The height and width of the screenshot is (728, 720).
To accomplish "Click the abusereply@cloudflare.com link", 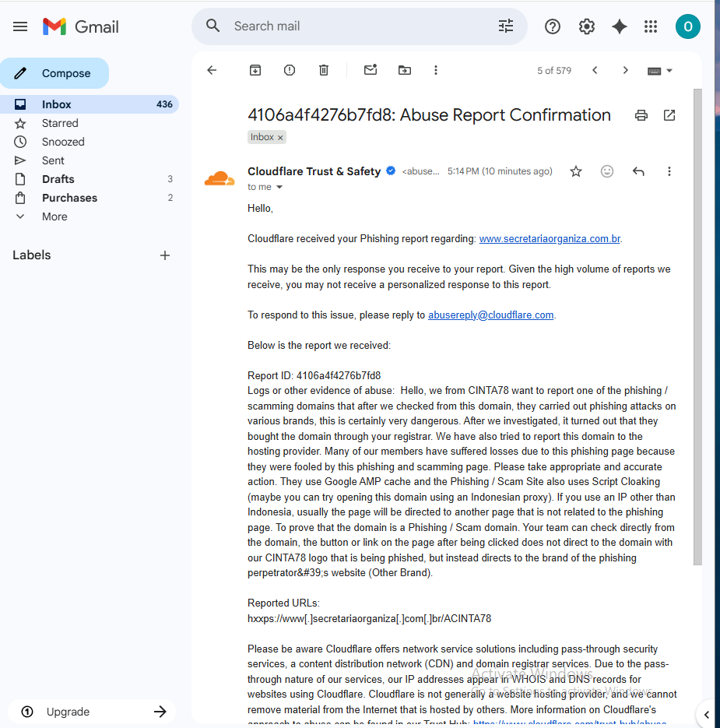I will (490, 315).
